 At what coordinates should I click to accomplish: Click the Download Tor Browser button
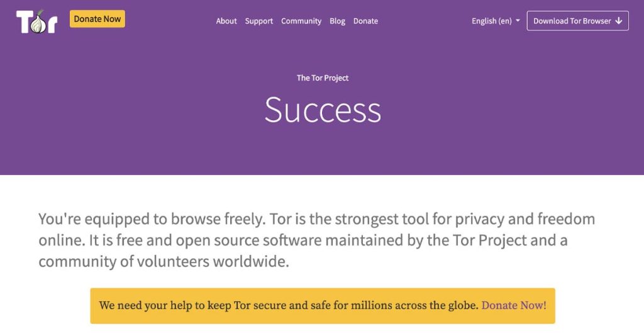[577, 21]
